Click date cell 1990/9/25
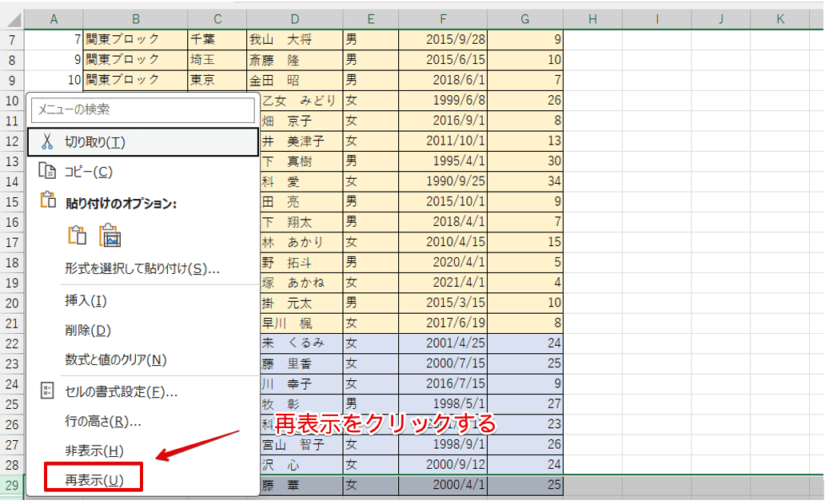825x504 pixels. [443, 181]
